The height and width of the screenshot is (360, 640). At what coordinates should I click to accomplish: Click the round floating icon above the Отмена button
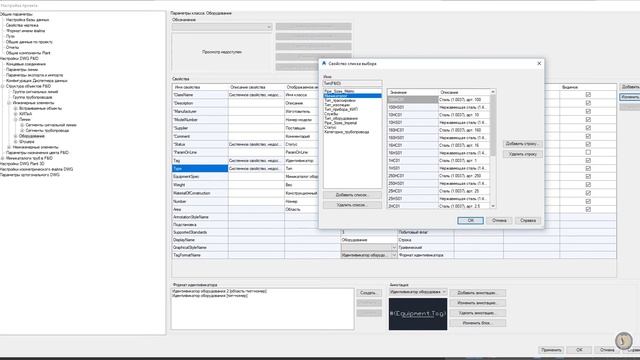pos(623,340)
